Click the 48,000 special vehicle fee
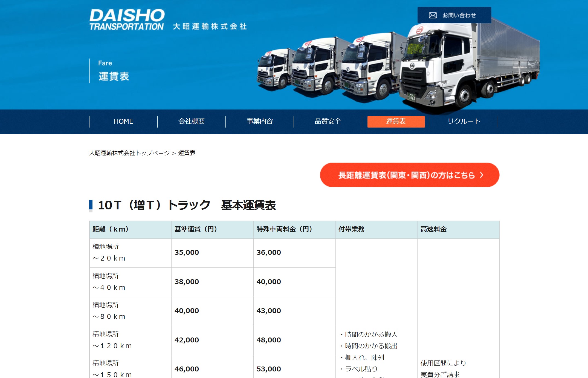Screen dimensions: 588x378 269,340
